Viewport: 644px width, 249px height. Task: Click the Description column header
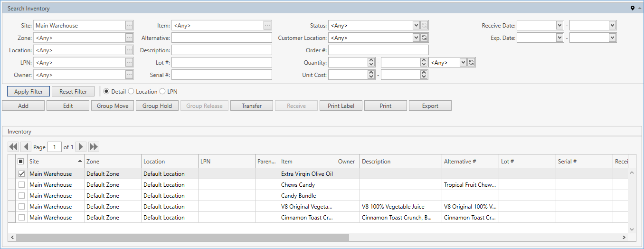400,162
